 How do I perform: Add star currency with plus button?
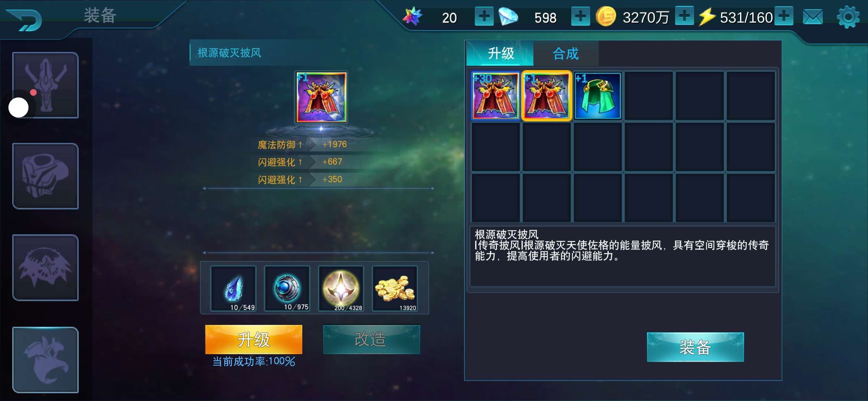pos(484,16)
